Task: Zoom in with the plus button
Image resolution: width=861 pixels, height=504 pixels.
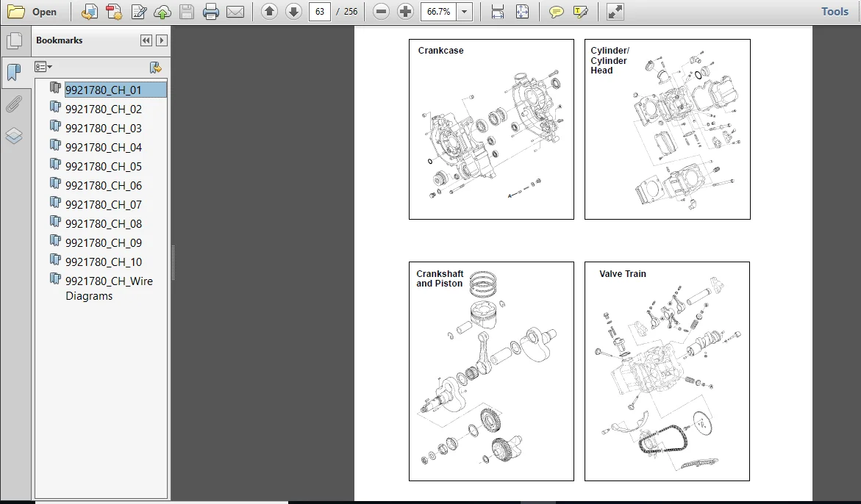Action: (405, 12)
